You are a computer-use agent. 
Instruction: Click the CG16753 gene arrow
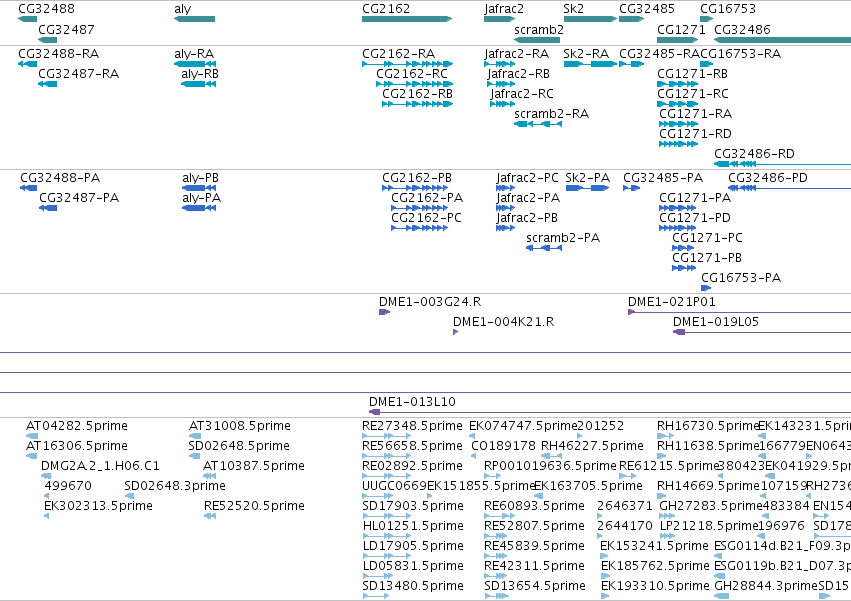(707, 19)
